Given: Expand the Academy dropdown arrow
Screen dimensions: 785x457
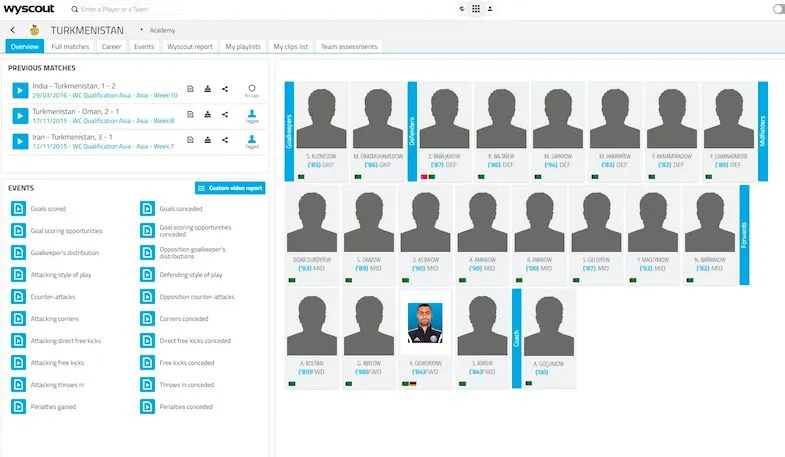Looking at the screenshot, I should 142,30.
